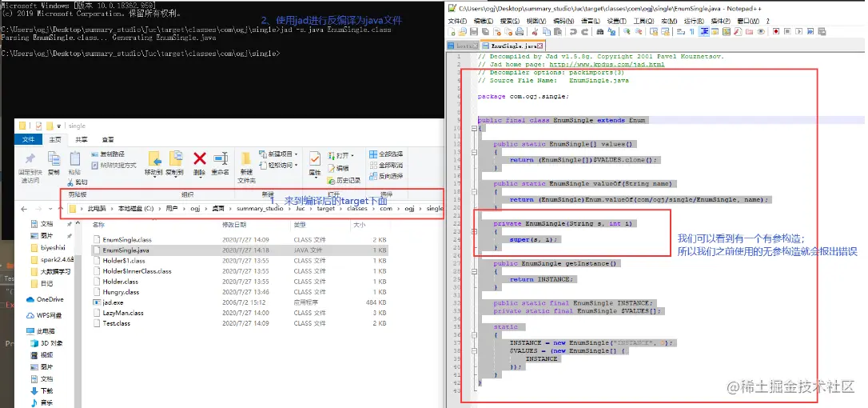
Task: Click the Replace icon in Notepad++ toolbar
Action: click(611, 31)
